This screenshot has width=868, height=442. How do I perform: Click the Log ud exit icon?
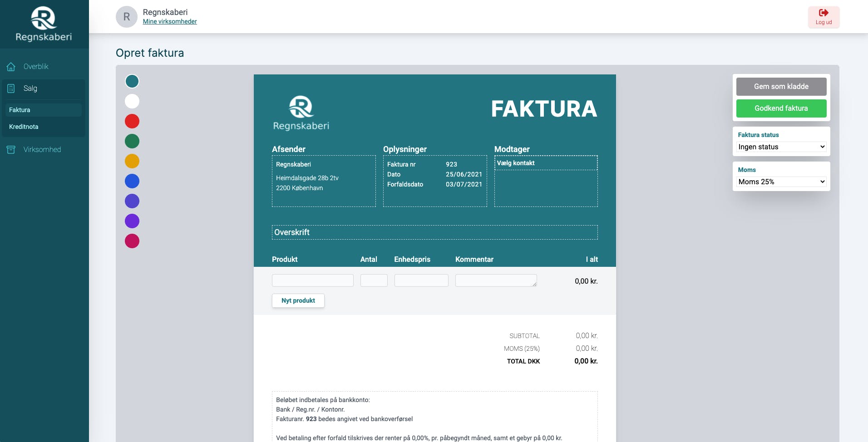[824, 13]
